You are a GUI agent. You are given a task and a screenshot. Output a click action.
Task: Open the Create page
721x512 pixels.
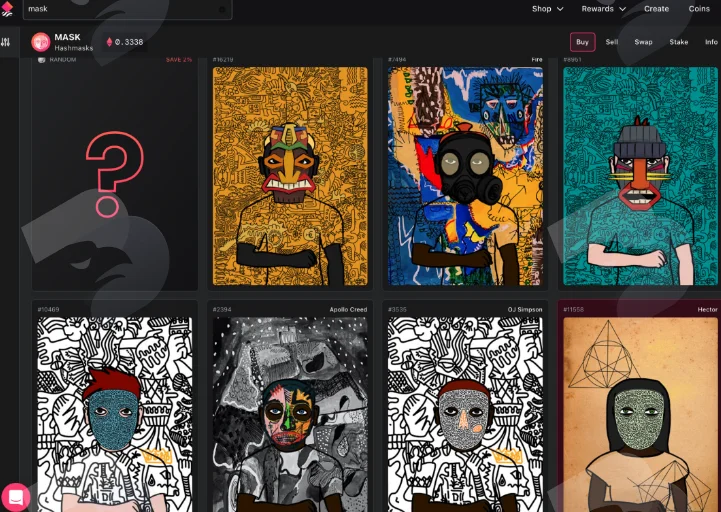656,9
